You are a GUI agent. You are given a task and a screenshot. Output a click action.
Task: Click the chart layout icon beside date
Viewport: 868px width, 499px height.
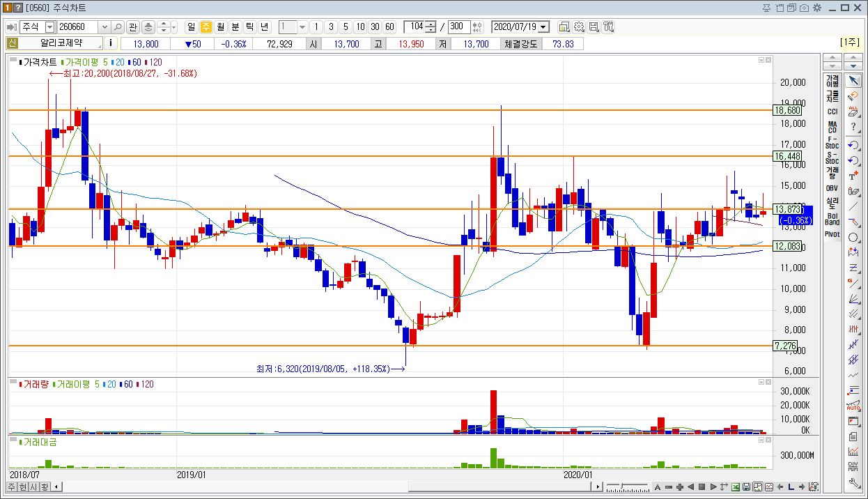(564, 27)
